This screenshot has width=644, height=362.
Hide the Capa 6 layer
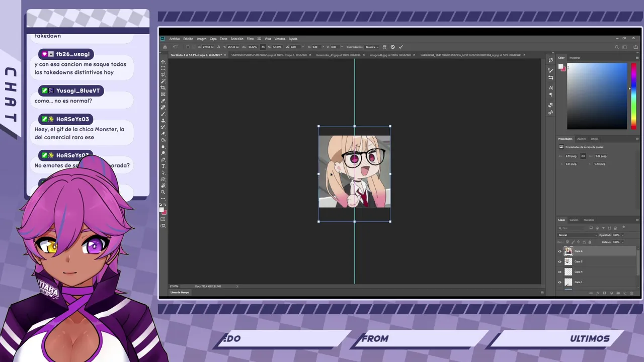point(560,251)
